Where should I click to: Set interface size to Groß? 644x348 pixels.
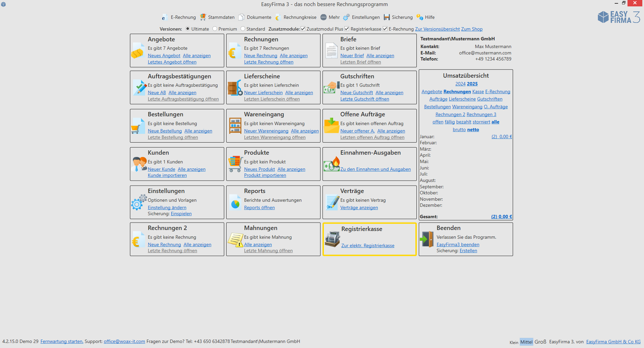tap(540, 342)
